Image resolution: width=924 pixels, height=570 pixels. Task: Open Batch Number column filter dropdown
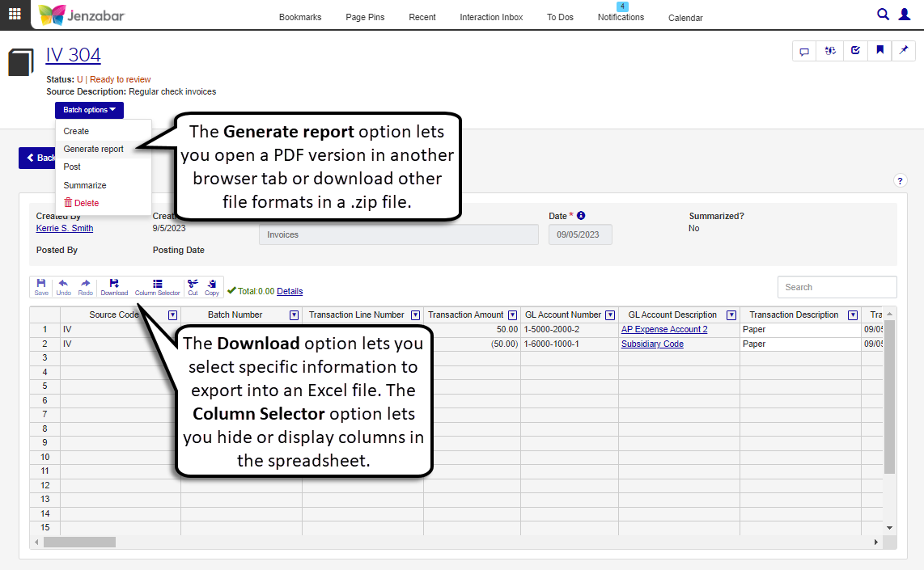point(295,315)
